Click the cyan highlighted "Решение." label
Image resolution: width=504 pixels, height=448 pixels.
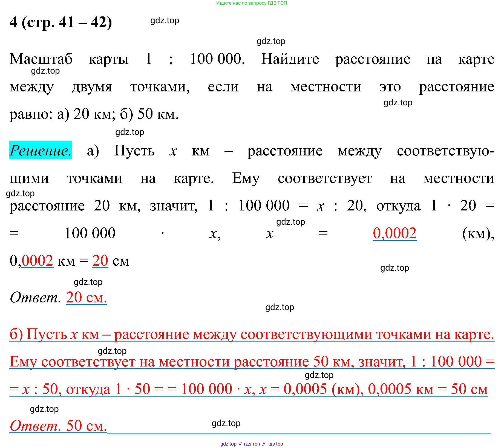point(41,150)
